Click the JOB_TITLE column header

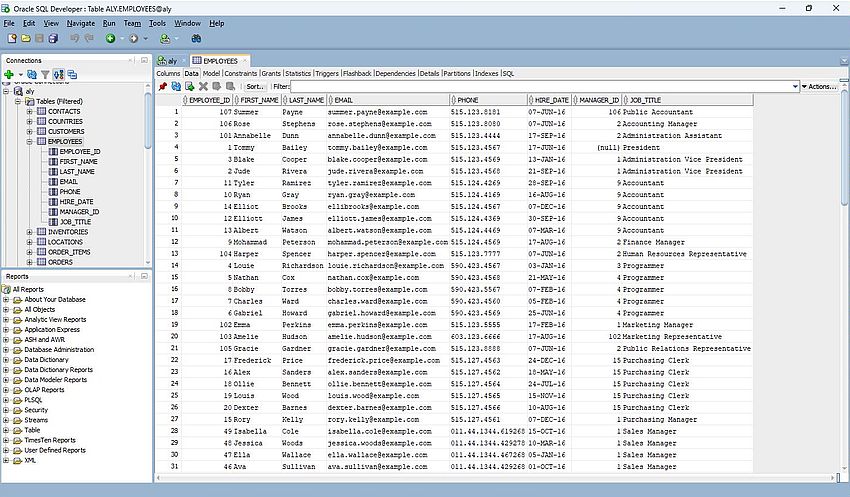pyautogui.click(x=645, y=100)
